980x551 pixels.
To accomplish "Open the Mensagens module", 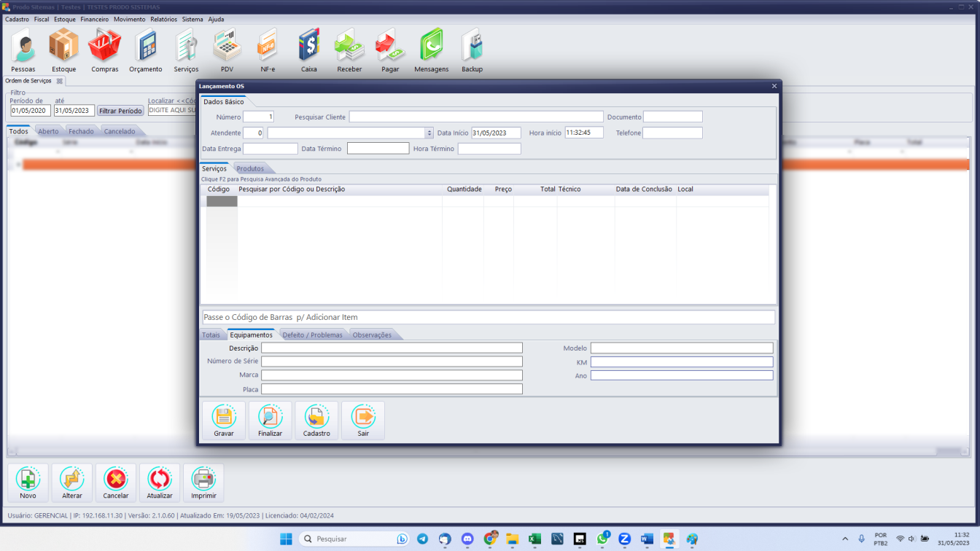I will (431, 49).
